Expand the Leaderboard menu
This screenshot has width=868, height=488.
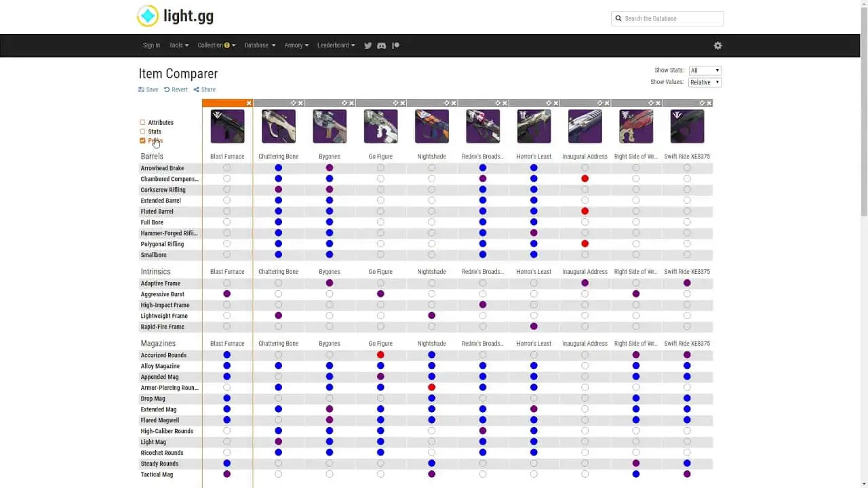[x=336, y=45]
